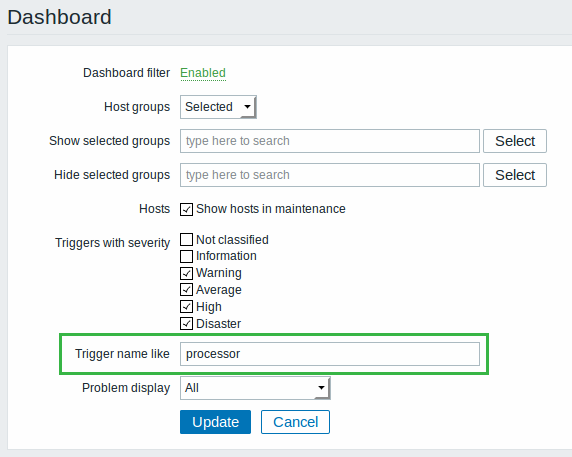Focus the Show selected groups search field

[x=330, y=141]
